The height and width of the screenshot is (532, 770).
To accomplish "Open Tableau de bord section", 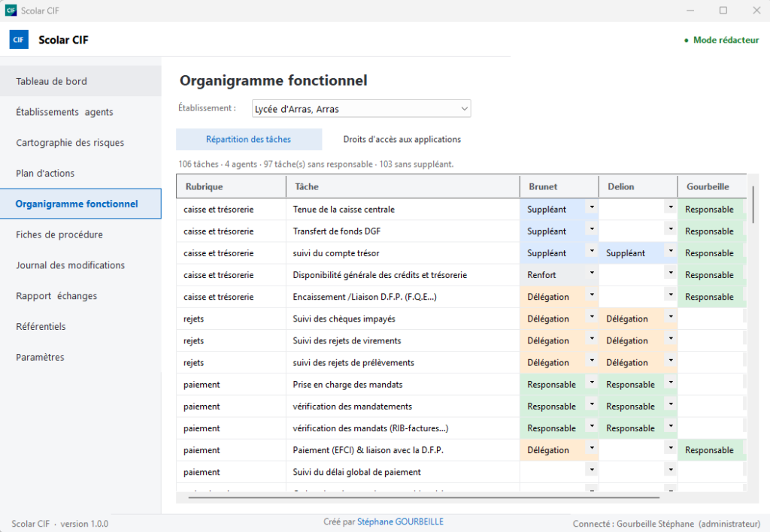I will 80,81.
